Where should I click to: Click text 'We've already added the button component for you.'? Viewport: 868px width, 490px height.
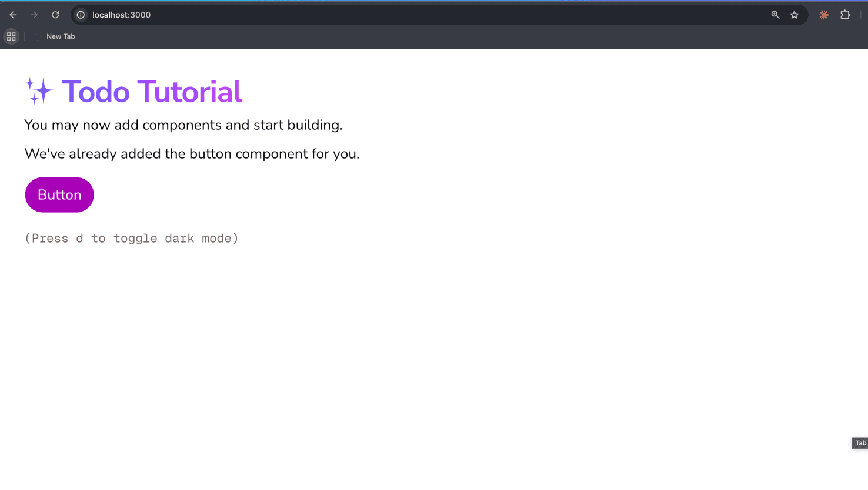point(192,154)
